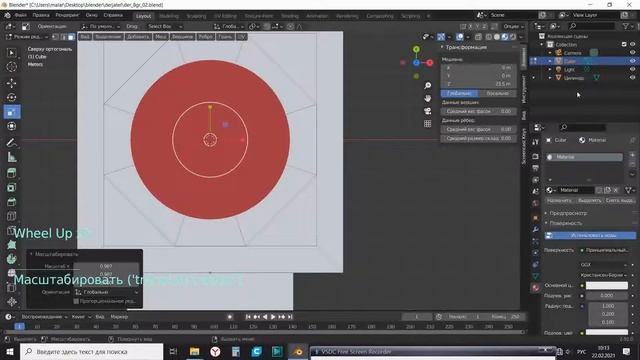This screenshot has width=640, height=360.
Task: Click the Select material button
Action: click(x=589, y=200)
